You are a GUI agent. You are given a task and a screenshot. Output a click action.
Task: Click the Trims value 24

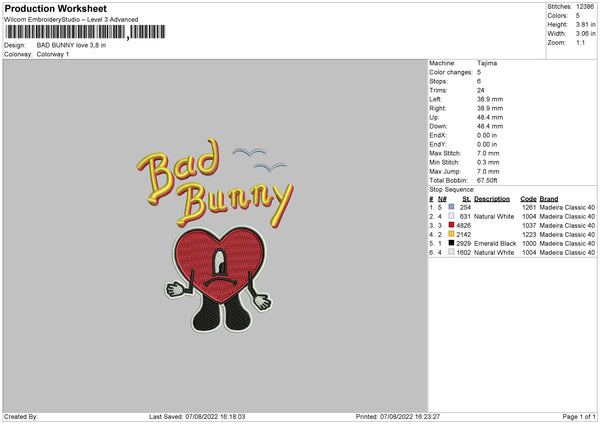point(481,90)
